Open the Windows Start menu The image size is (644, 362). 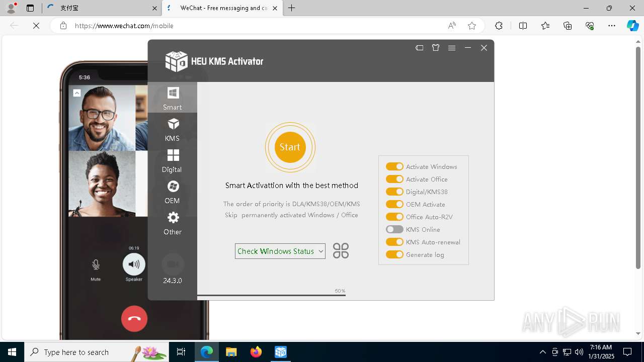[12, 352]
